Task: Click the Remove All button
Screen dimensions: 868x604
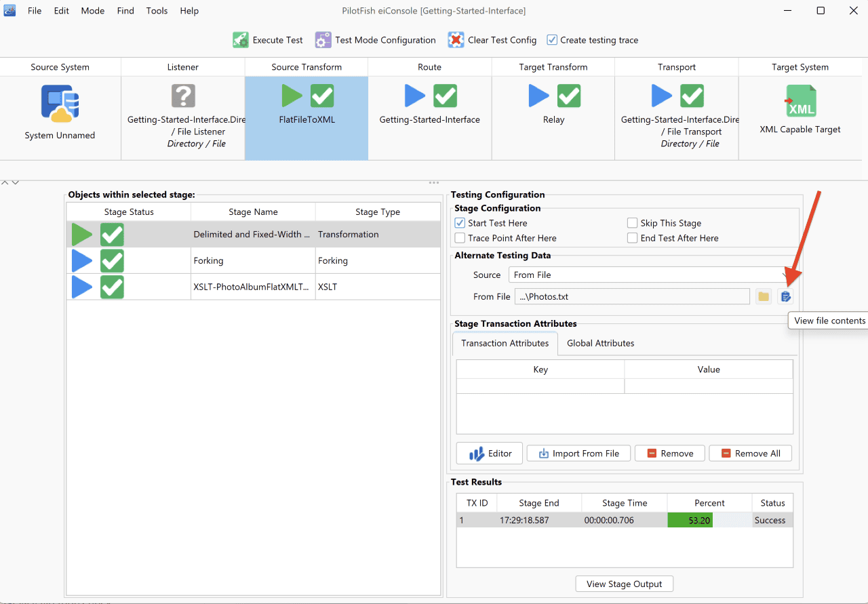Action: tap(751, 454)
